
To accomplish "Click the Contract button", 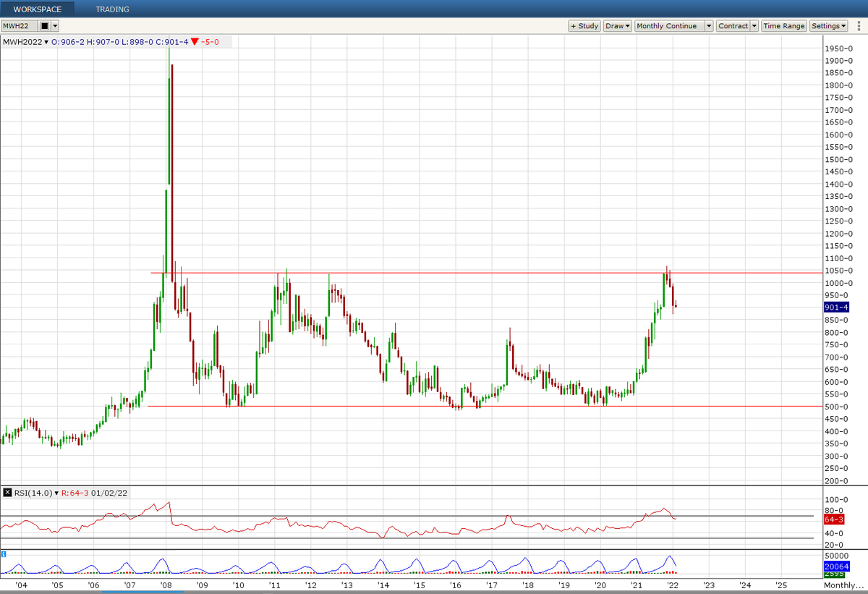I will tap(733, 26).
